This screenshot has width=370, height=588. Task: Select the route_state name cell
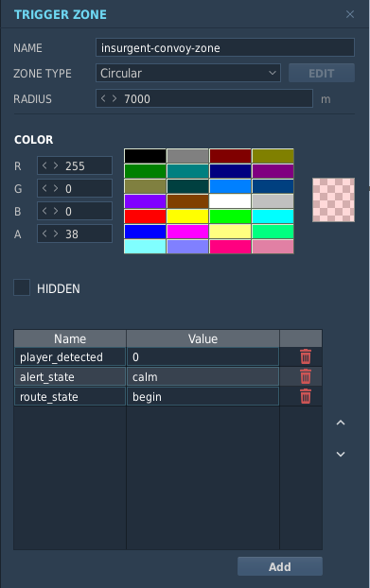click(70, 396)
